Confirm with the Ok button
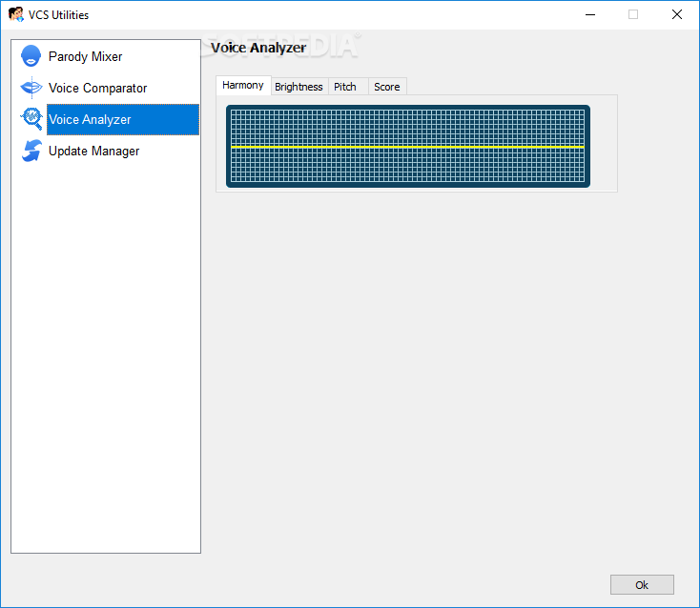The image size is (700, 608). point(642,584)
